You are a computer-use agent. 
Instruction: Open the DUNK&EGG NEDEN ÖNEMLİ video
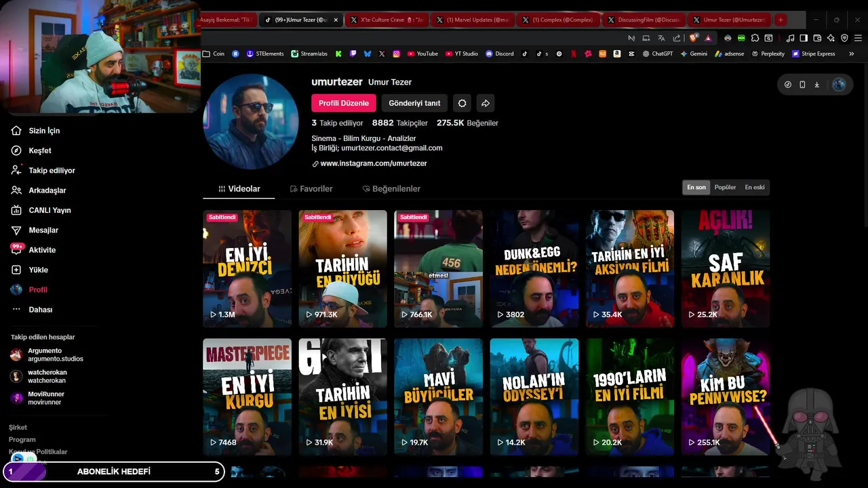pos(534,268)
